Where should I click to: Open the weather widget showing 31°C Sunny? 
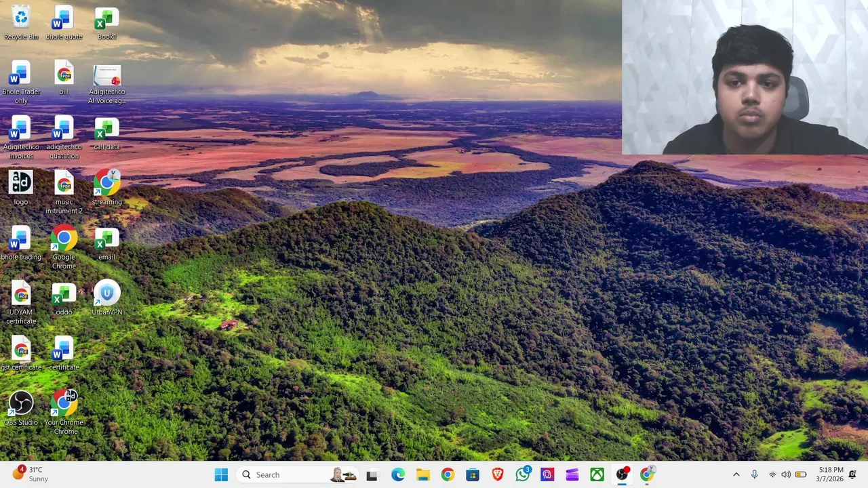[x=32, y=474]
